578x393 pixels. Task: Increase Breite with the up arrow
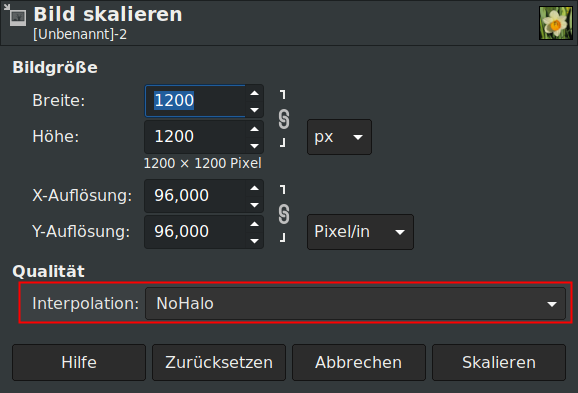click(x=254, y=93)
